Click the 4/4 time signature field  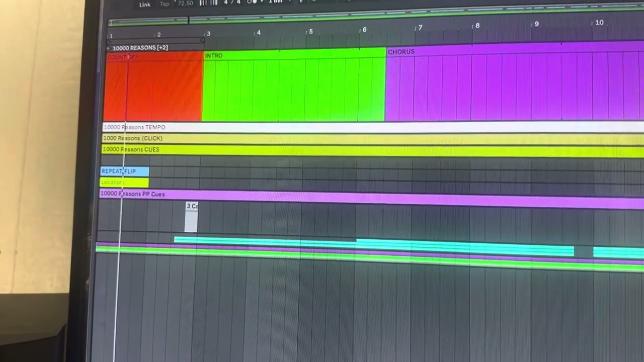tap(232, 3)
